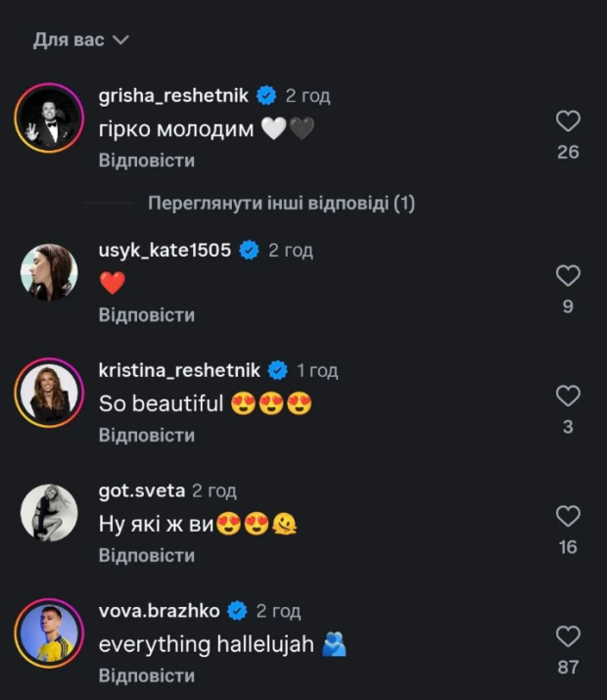Like vova.brazhko's hallelujah comment
607x700 pixels.
coord(568,636)
